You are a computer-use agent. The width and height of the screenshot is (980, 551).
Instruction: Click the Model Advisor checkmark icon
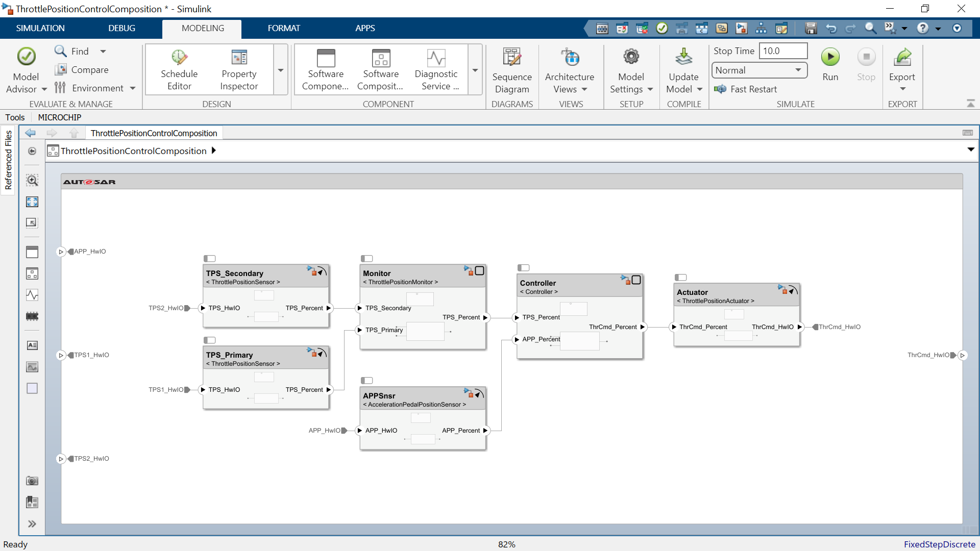point(26,57)
